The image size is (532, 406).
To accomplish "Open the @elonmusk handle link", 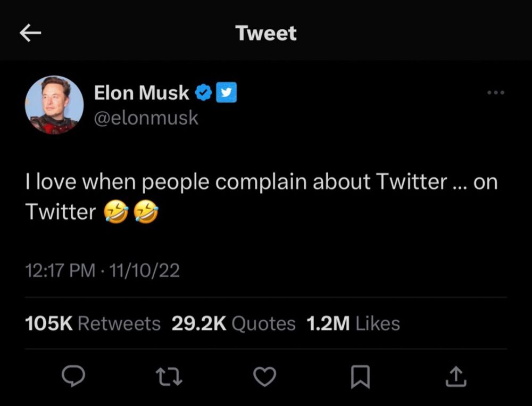I will [146, 118].
